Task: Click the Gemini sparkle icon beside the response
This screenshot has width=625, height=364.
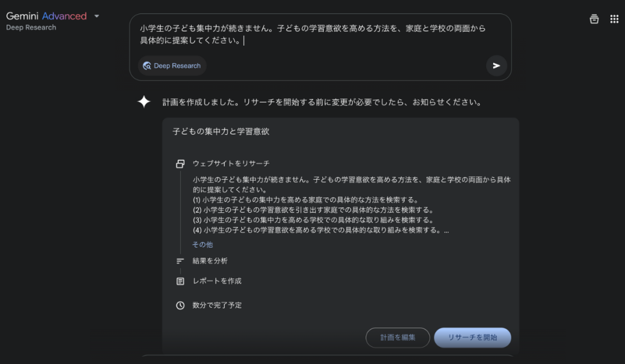Action: click(144, 102)
